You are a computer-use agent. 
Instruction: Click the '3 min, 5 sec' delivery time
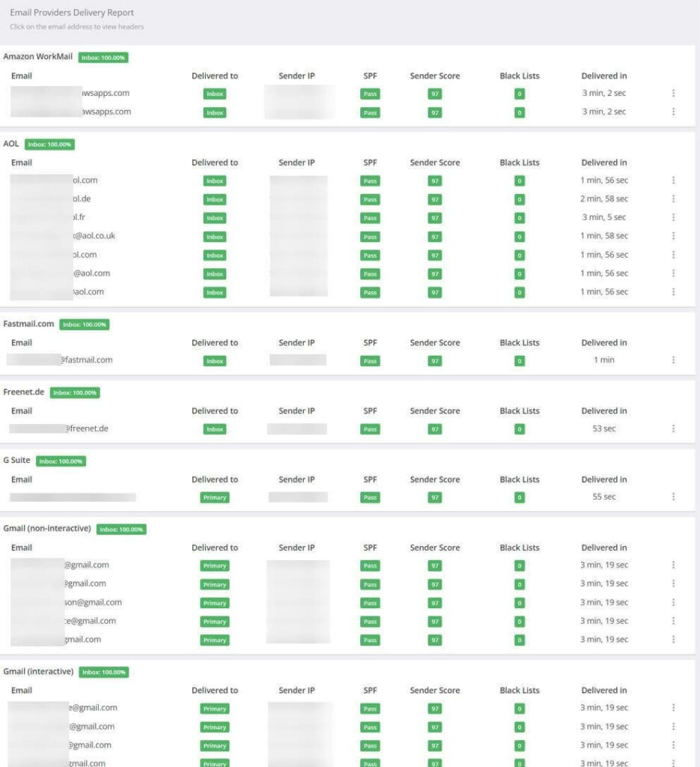click(x=604, y=217)
